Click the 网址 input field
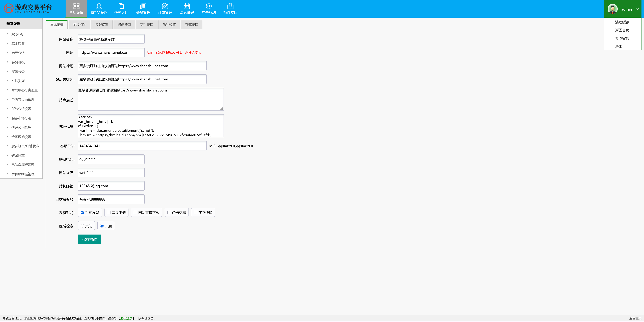The image size is (644, 322). coord(111,52)
